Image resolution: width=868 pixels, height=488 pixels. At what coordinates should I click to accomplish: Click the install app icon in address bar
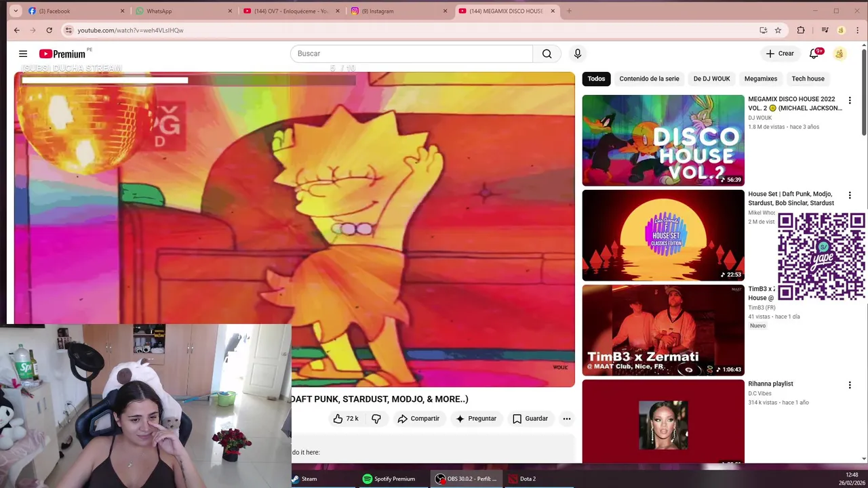763,30
